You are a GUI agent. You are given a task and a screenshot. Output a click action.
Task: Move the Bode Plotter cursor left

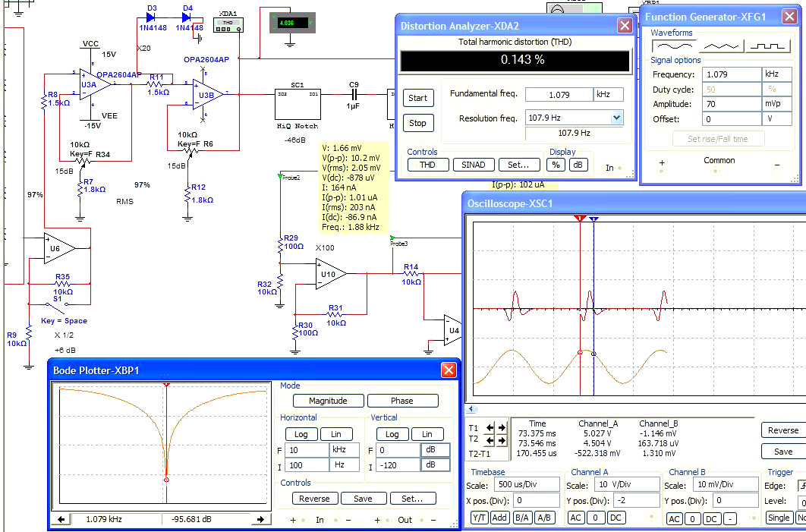click(60, 519)
